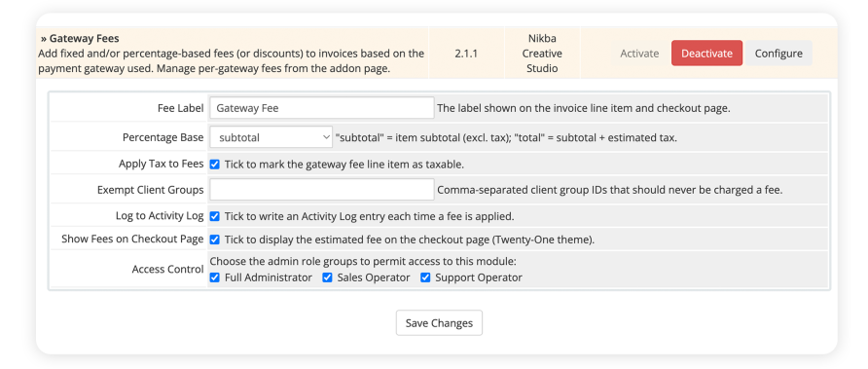The width and height of the screenshot is (868, 369).
Task: Uncheck Sales Operator access
Action: click(x=328, y=277)
